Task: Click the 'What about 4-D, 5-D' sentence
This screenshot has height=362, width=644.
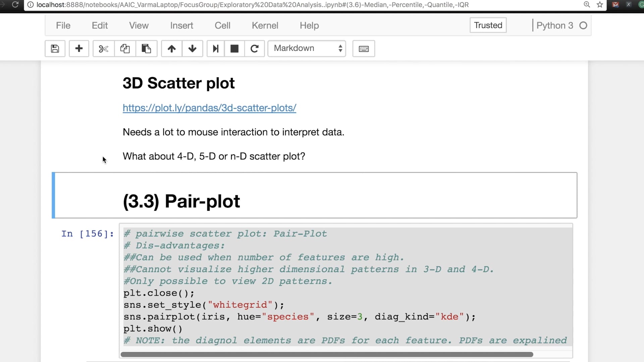Action: tap(214, 157)
